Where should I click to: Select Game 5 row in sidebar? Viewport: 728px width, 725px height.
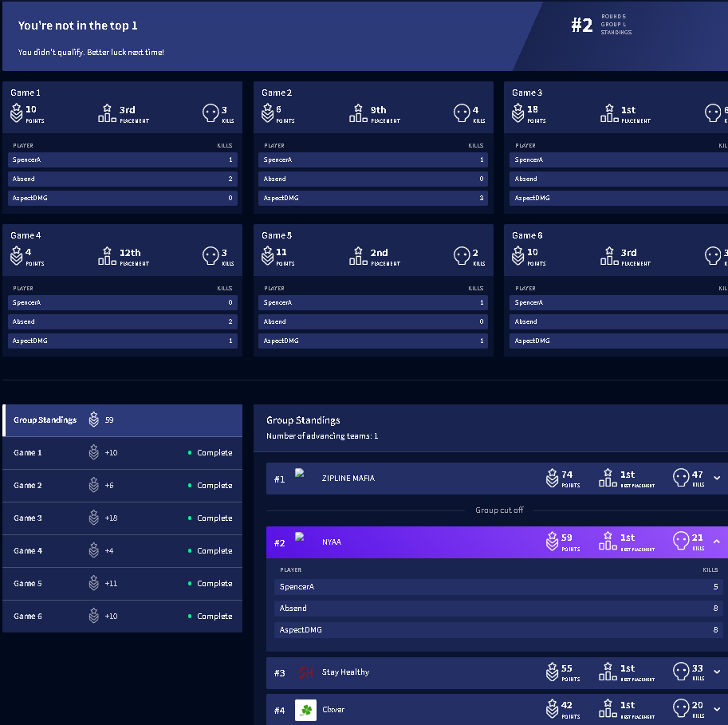click(123, 583)
